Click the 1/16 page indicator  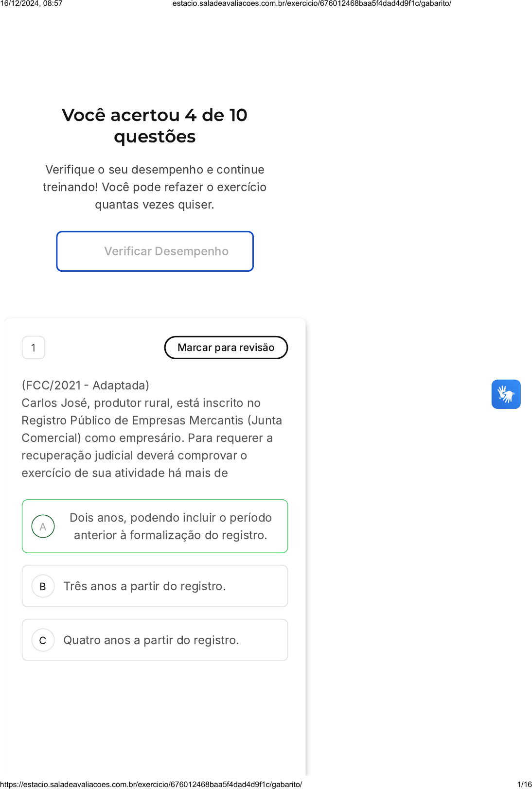pos(524,784)
